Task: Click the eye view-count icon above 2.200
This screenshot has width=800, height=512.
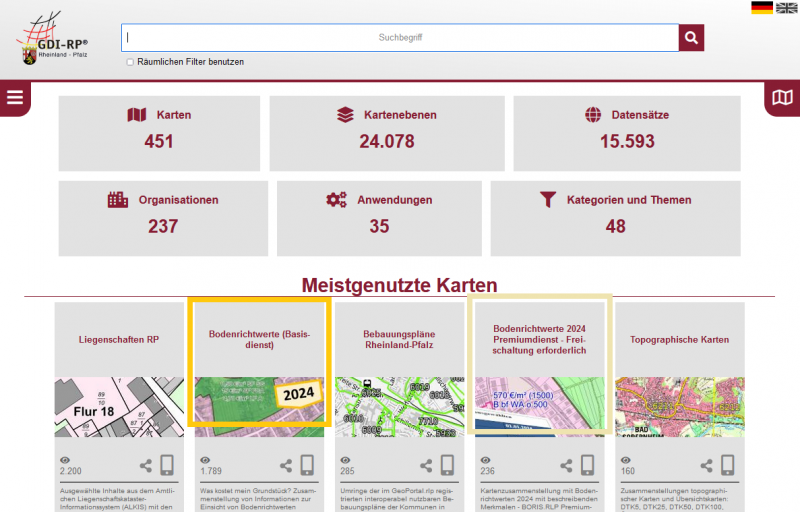Action: click(x=65, y=460)
